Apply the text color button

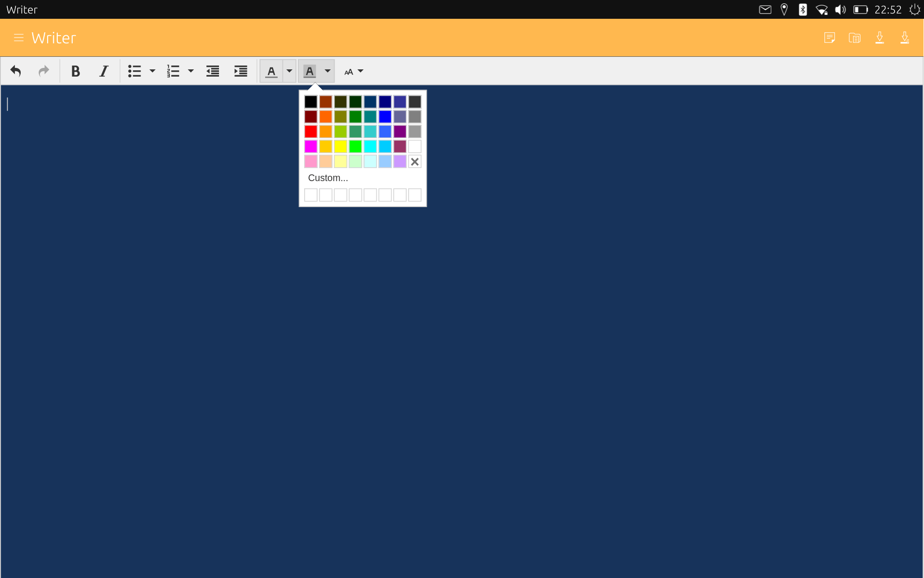(271, 71)
